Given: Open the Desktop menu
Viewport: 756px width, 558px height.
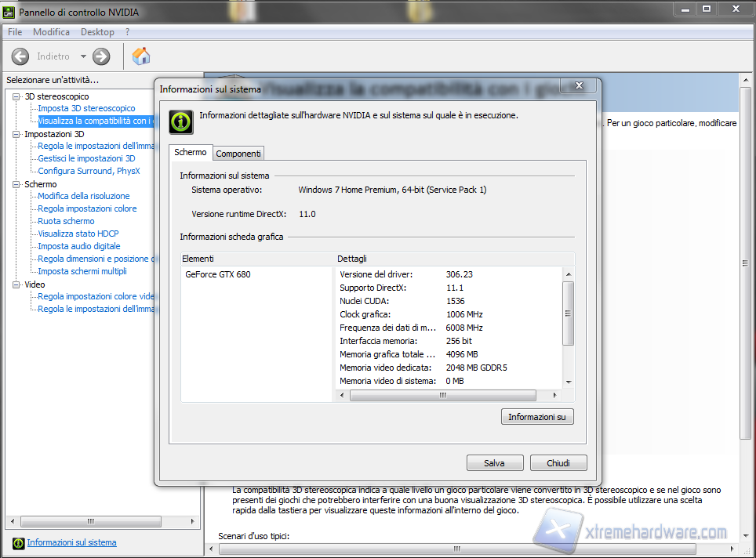Looking at the screenshot, I should pyautogui.click(x=97, y=32).
